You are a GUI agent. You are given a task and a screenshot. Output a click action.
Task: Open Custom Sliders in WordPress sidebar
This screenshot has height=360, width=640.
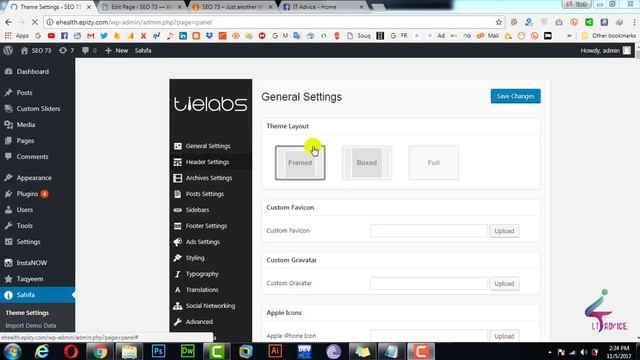(x=37, y=109)
